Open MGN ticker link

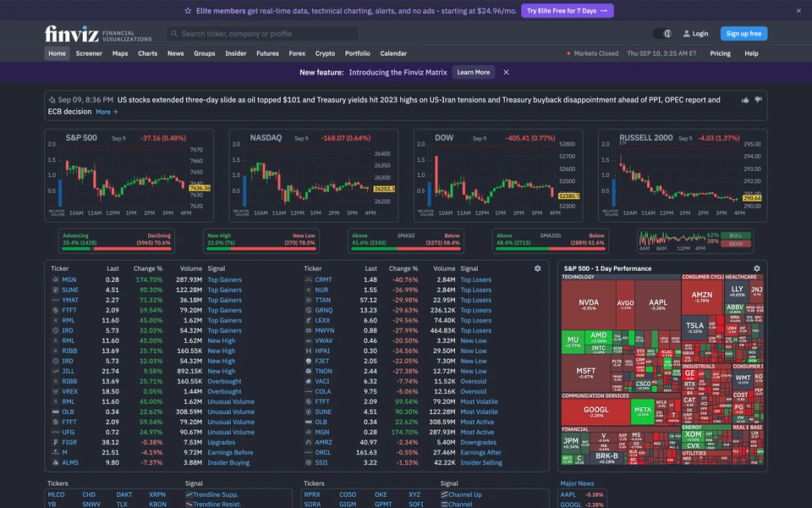pos(69,280)
